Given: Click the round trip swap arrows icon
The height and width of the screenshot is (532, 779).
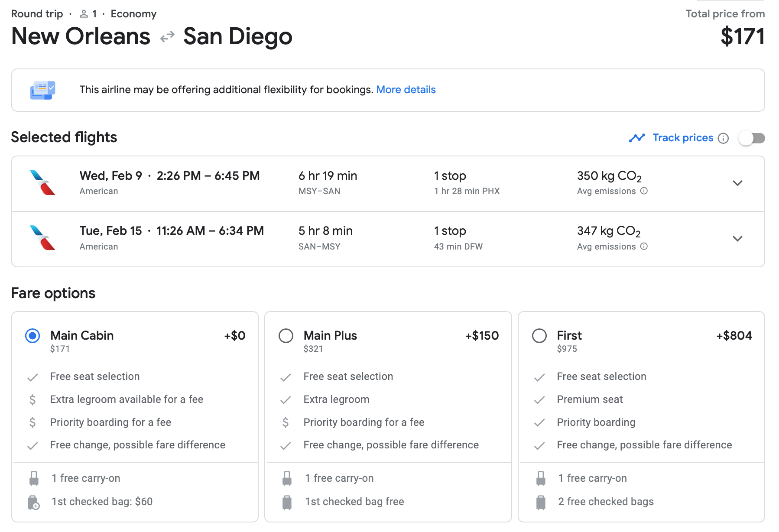Looking at the screenshot, I should (x=167, y=37).
